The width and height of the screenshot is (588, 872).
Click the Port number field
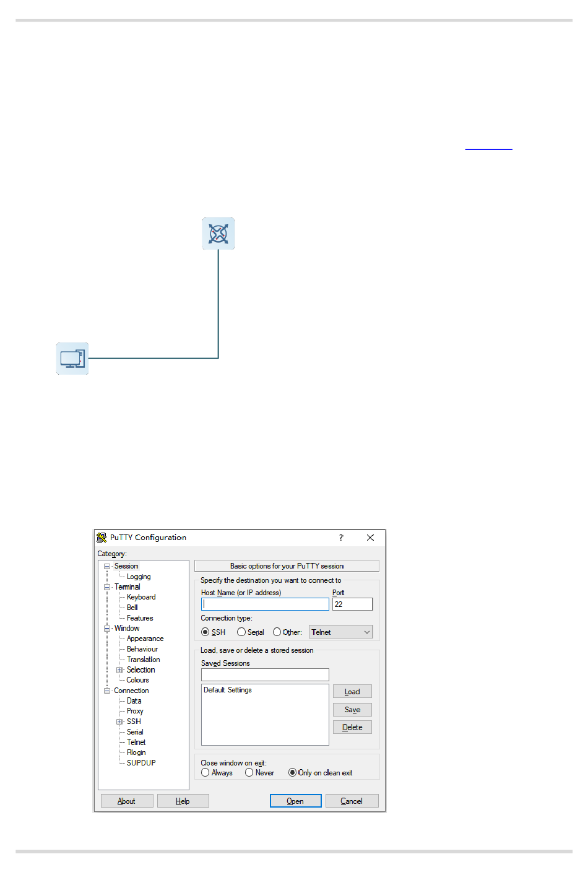coord(352,604)
